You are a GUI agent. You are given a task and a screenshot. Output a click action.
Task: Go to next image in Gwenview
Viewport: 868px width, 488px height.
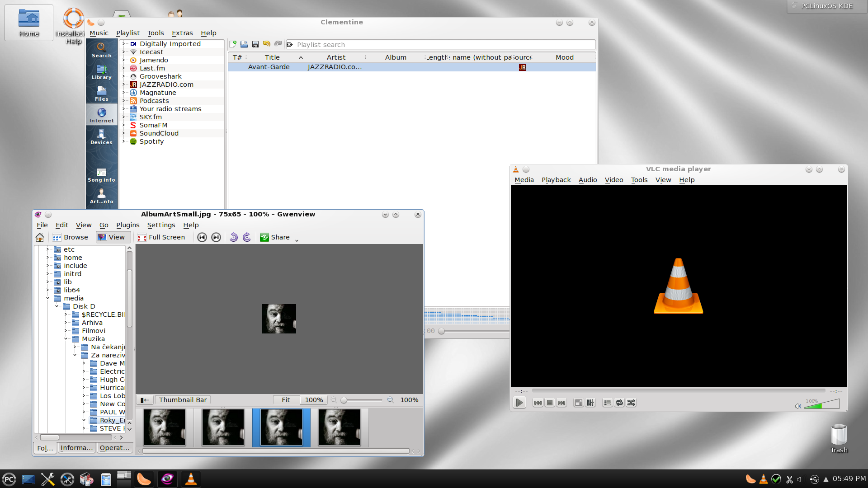216,237
